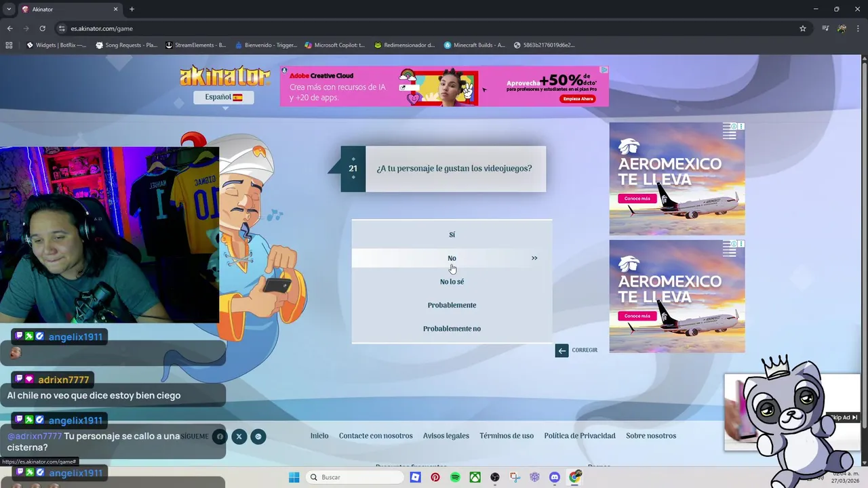Select Probablemente no answer

(x=452, y=329)
